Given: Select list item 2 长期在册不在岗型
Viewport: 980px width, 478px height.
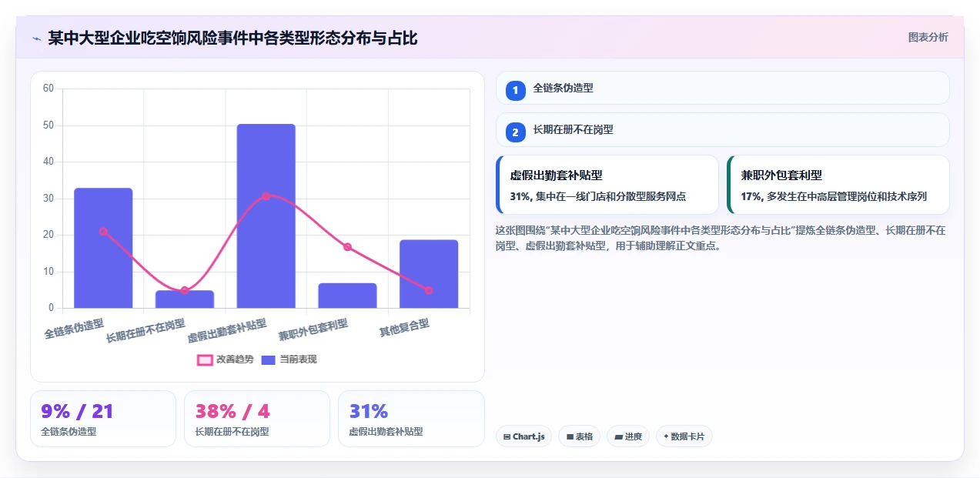Looking at the screenshot, I should (x=722, y=130).
